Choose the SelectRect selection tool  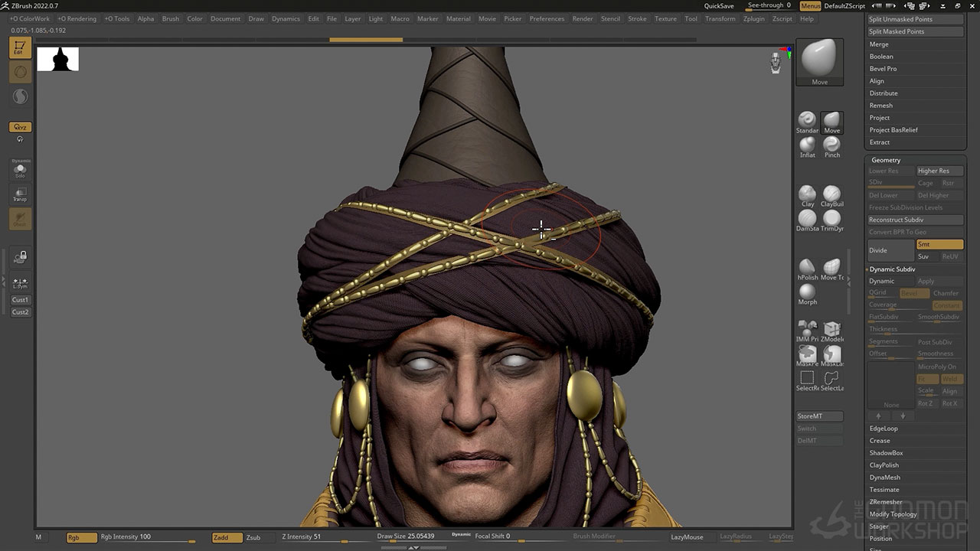tap(807, 379)
